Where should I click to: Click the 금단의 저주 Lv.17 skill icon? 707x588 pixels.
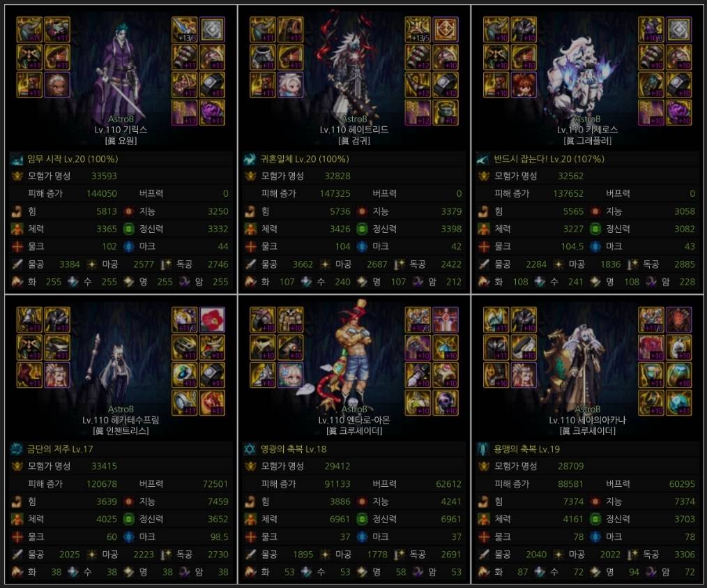[17, 448]
